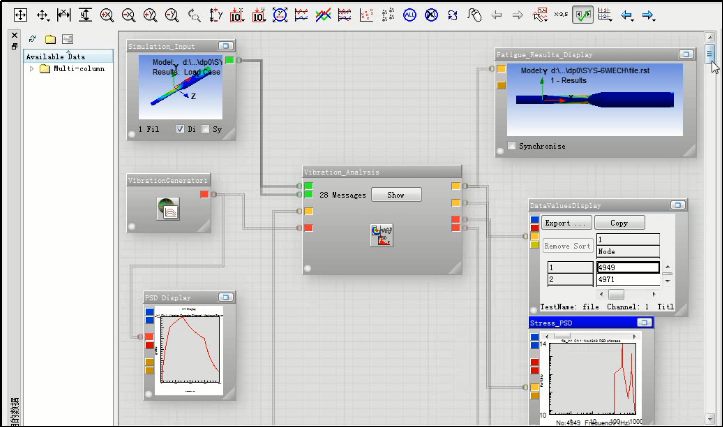The height and width of the screenshot is (427, 723).
Task: Click the VibrationGenerator glyph icon
Action: [x=168, y=208]
